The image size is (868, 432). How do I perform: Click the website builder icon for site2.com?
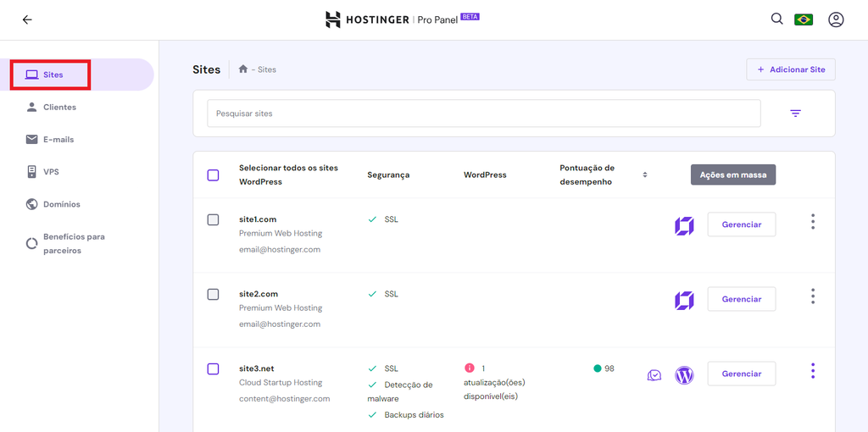684,301
